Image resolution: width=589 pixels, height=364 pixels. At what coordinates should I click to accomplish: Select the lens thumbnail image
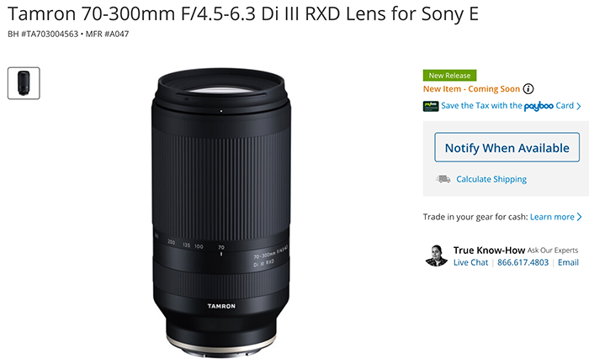point(24,83)
